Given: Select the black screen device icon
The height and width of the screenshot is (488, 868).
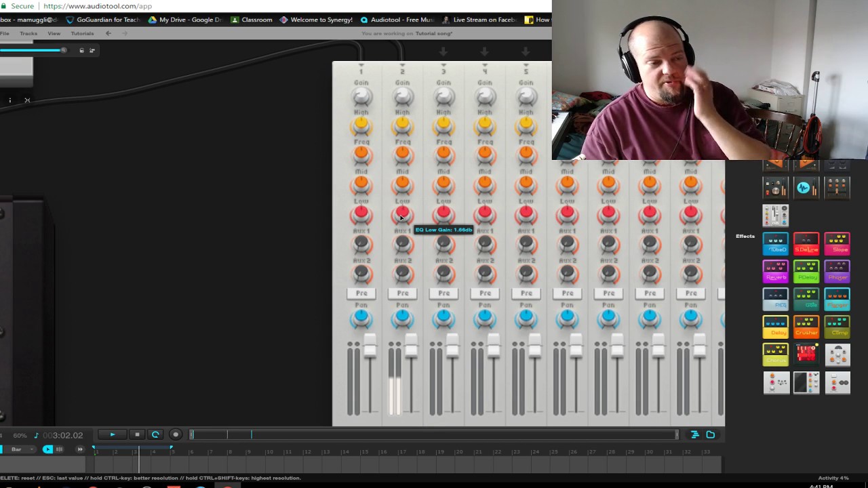Looking at the screenshot, I should coord(806,383).
